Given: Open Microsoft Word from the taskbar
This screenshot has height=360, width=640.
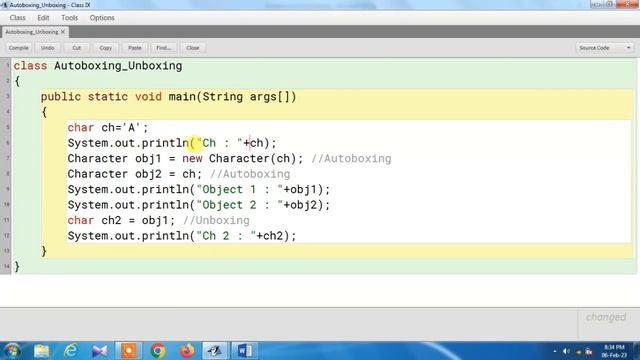Looking at the screenshot, I should [x=244, y=351].
